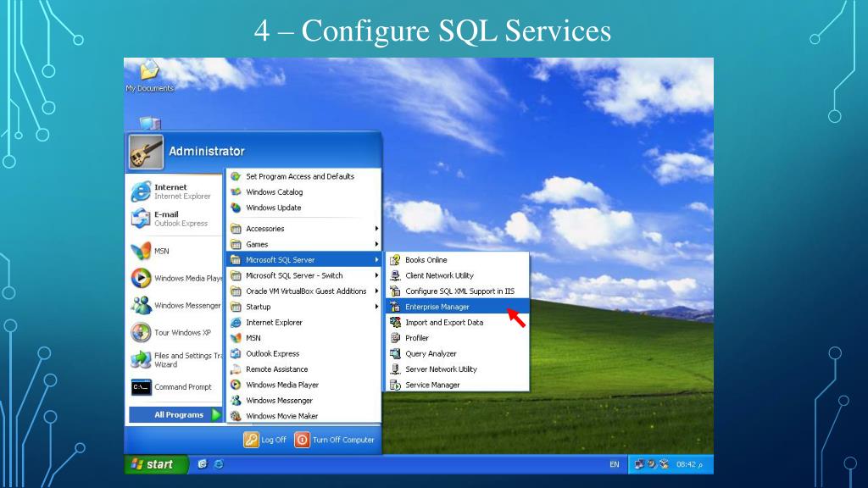Click the Books Online icon
The image size is (868, 488).
(395, 259)
